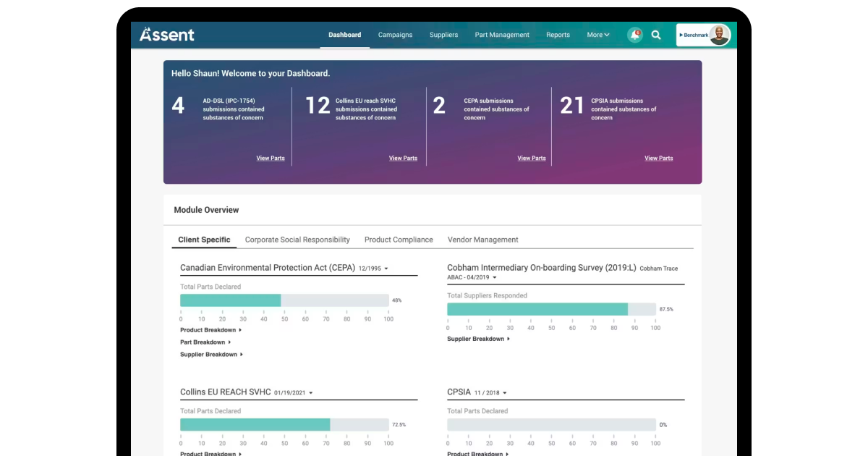The image size is (868, 456).
Task: Open Suppliers in the top navigation
Action: coord(443,35)
